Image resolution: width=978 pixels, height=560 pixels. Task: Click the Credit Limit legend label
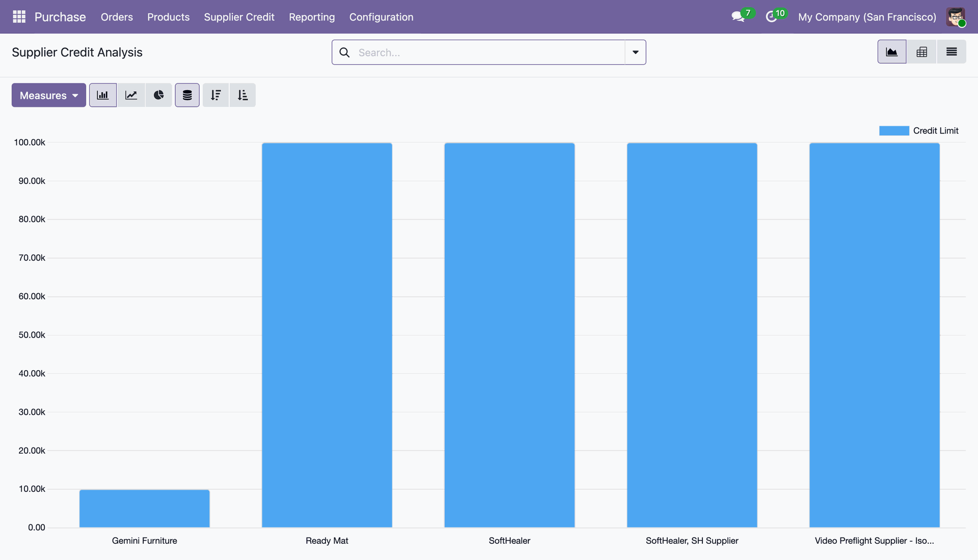point(936,131)
